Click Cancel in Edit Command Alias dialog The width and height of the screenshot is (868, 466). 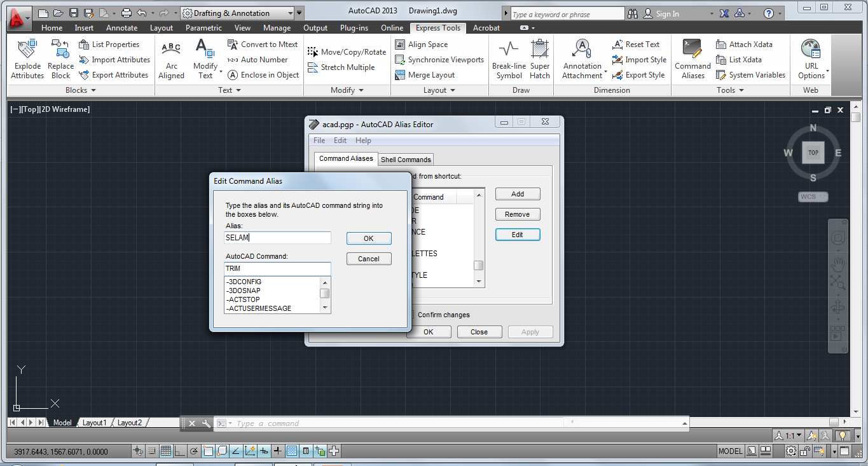click(369, 259)
